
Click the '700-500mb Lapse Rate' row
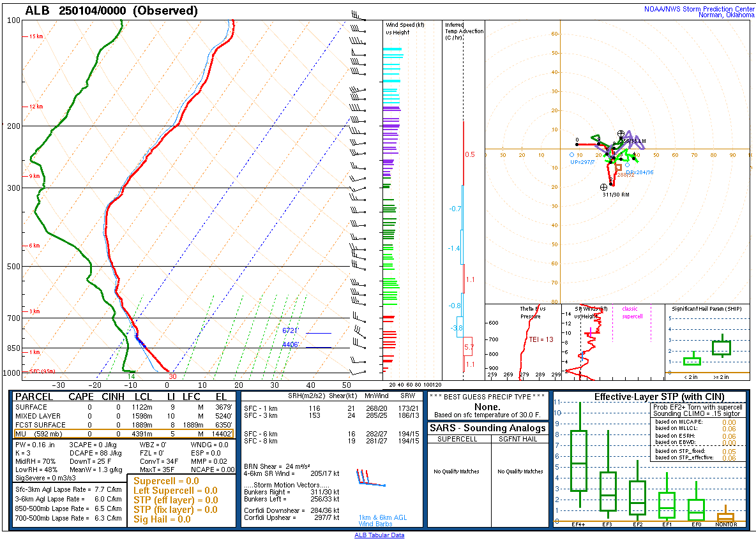tap(68, 519)
